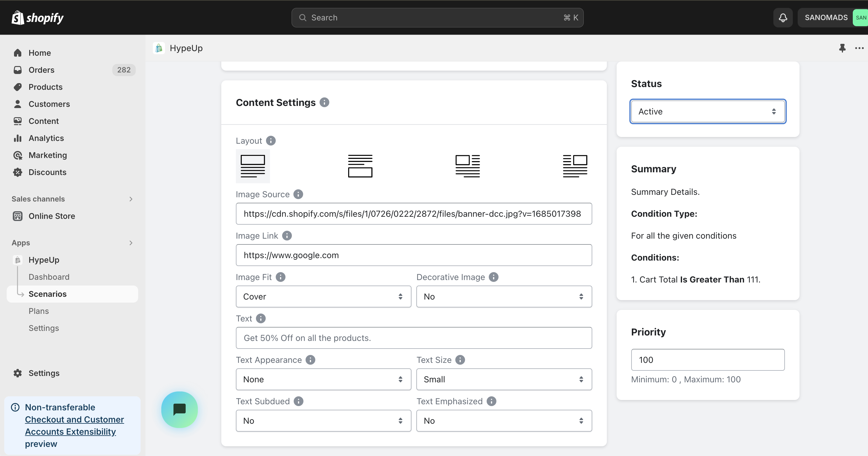Click the notifications bell icon
The image size is (868, 456).
point(783,18)
